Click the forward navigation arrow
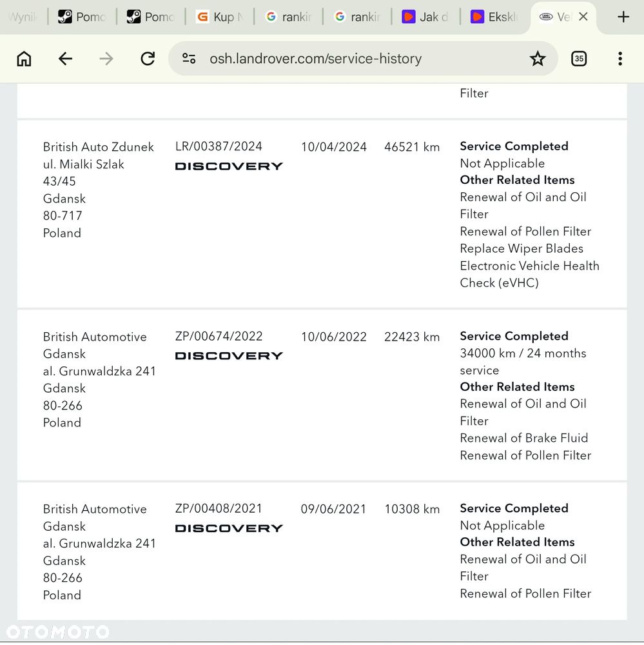The height and width of the screenshot is (645, 644). point(106,59)
